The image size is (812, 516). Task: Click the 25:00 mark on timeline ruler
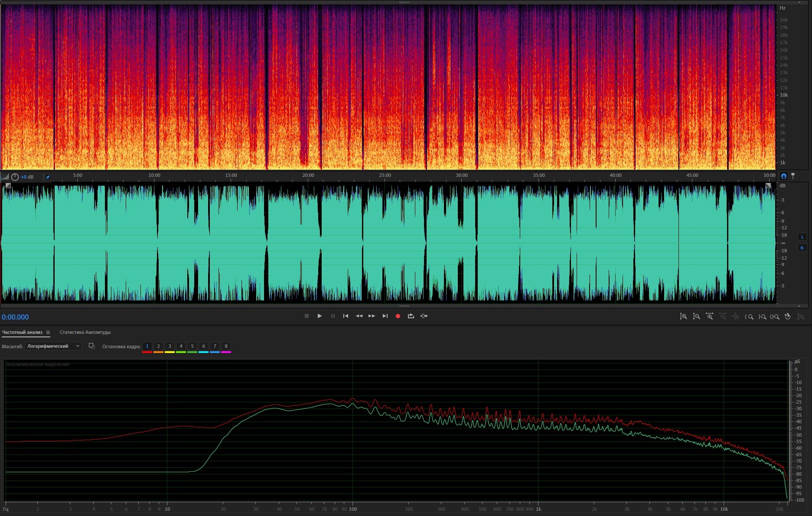tap(385, 175)
